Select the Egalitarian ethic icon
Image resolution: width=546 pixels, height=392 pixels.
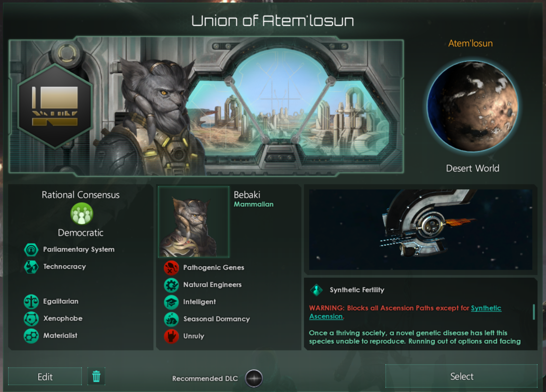(31, 301)
